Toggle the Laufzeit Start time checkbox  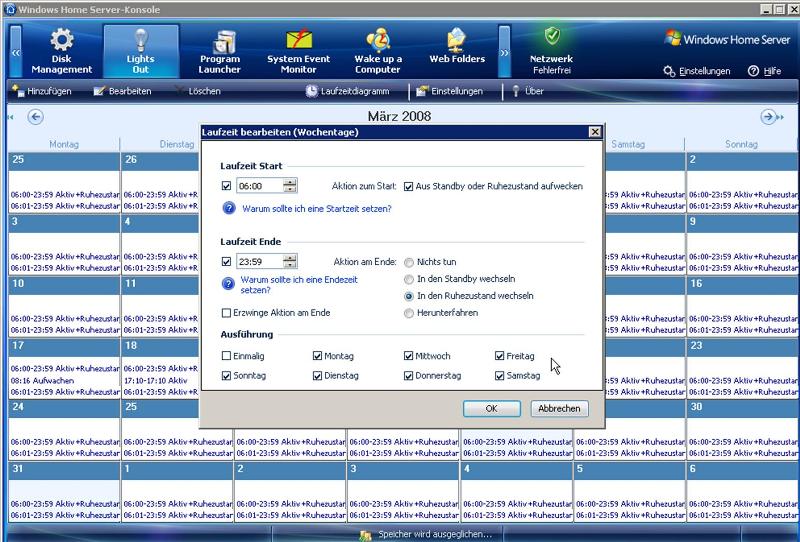[227, 186]
